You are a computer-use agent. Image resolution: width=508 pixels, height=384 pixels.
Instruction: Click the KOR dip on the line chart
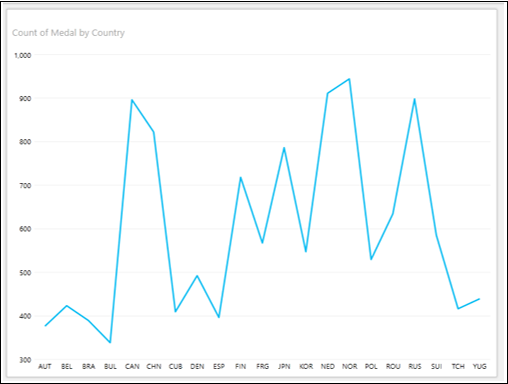[306, 251]
